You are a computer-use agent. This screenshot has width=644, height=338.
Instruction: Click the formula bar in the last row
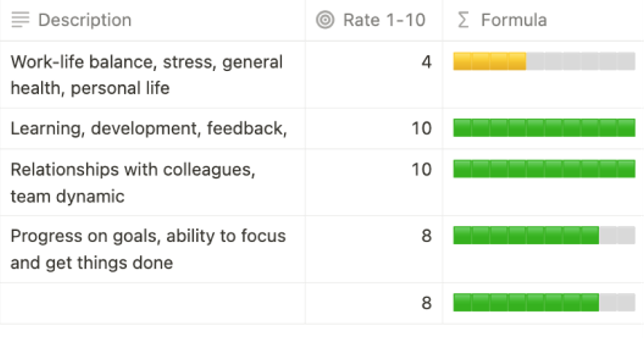544,303
